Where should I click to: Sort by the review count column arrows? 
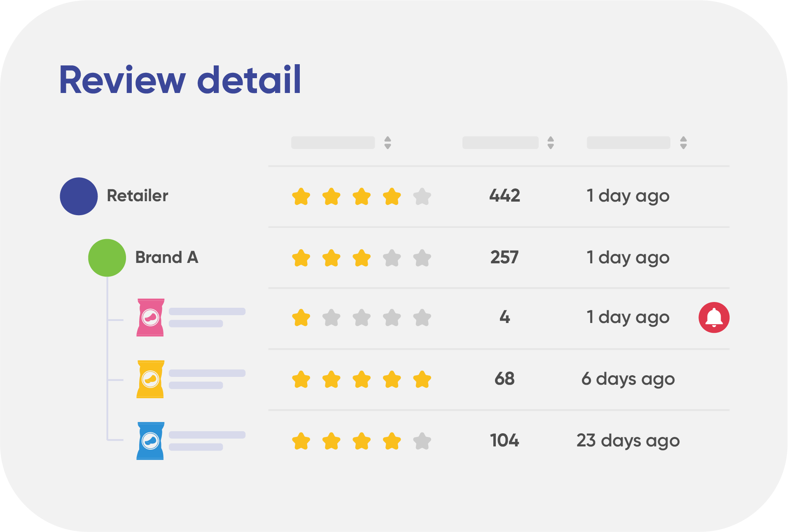coord(551,143)
